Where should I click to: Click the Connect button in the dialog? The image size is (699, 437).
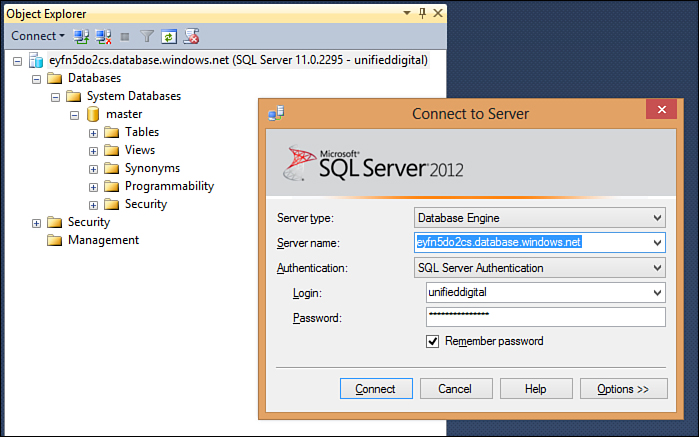click(375, 388)
